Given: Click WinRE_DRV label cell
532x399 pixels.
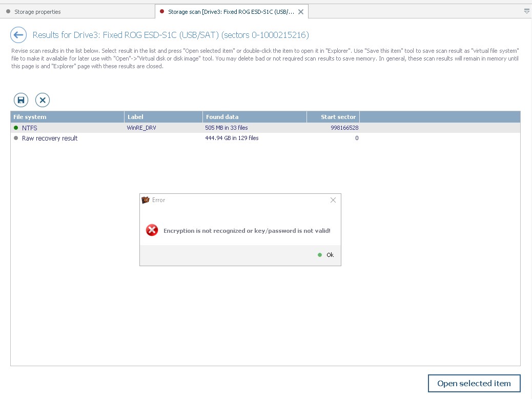Looking at the screenshot, I should click(x=141, y=128).
